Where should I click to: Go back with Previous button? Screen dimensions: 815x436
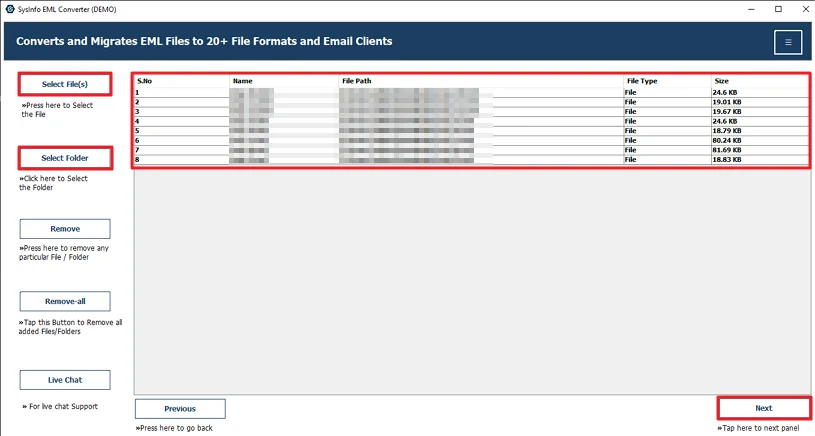[180, 409]
